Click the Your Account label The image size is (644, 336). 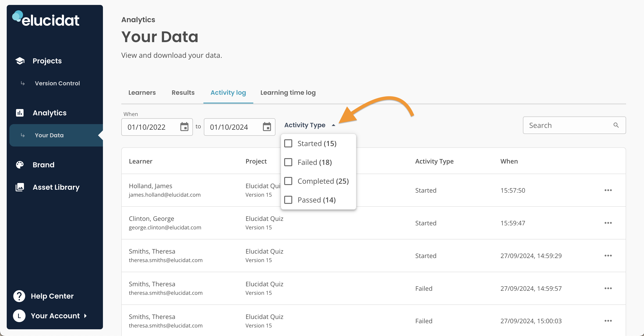pos(55,316)
